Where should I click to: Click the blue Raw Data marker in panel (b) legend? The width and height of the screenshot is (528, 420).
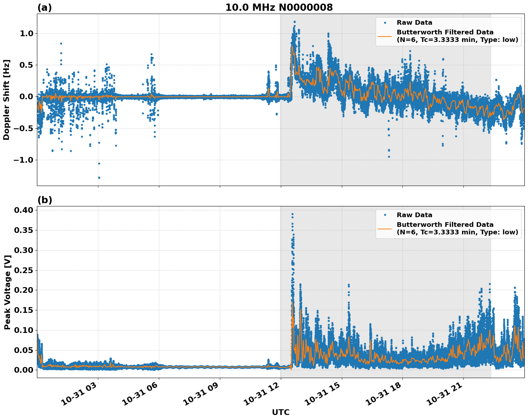(385, 215)
